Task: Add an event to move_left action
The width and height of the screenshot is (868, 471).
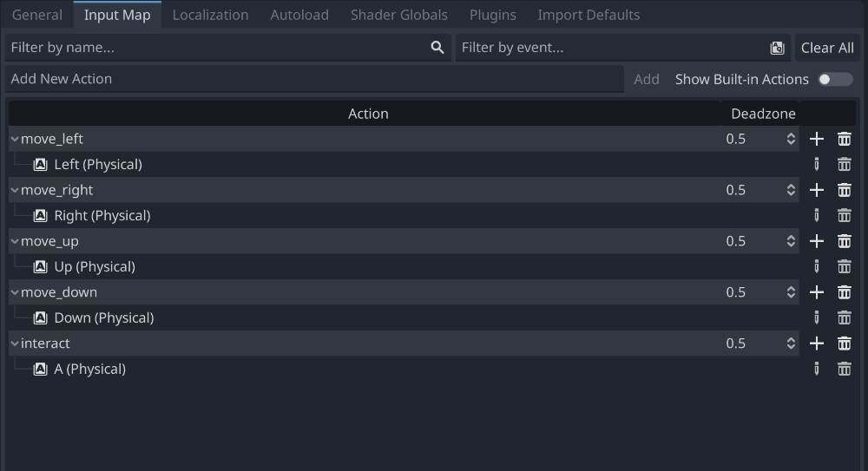Action: click(816, 139)
